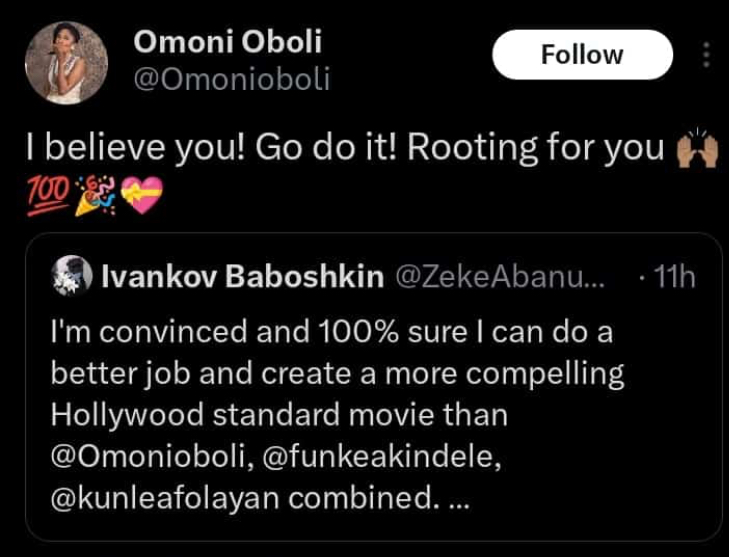
Task: Open the quoted tweet card body text
Action: pyautogui.click(x=330, y=375)
